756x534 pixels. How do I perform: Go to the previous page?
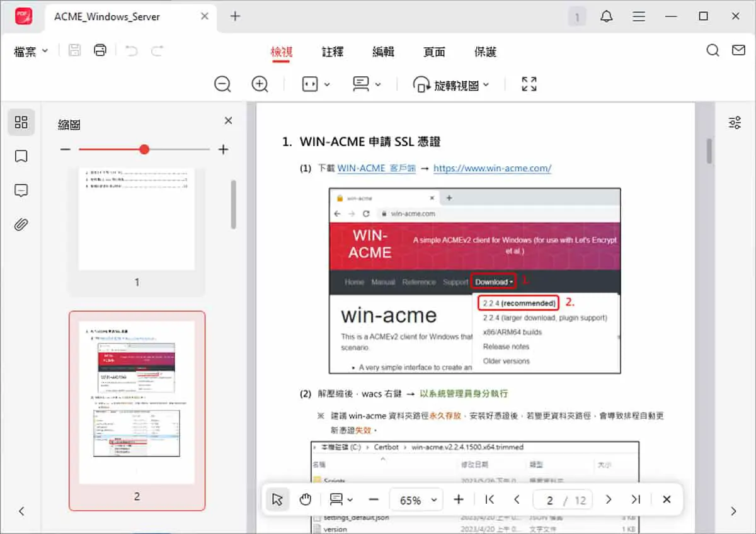click(517, 500)
